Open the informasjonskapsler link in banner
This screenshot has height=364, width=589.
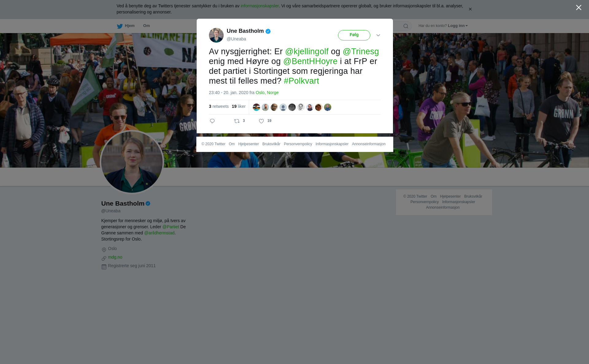(x=260, y=6)
